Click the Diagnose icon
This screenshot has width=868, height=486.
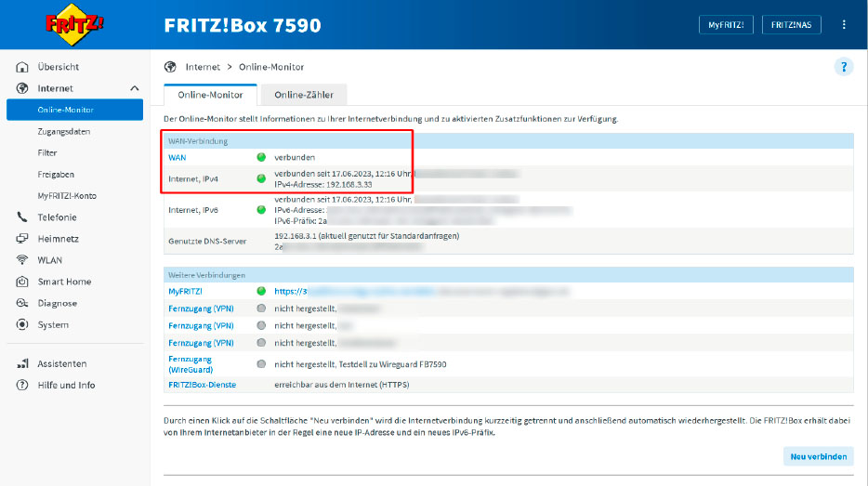(22, 303)
